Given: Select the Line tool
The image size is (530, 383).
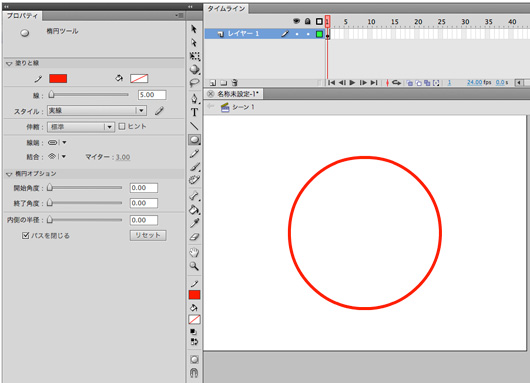Looking at the screenshot, I should (194, 126).
